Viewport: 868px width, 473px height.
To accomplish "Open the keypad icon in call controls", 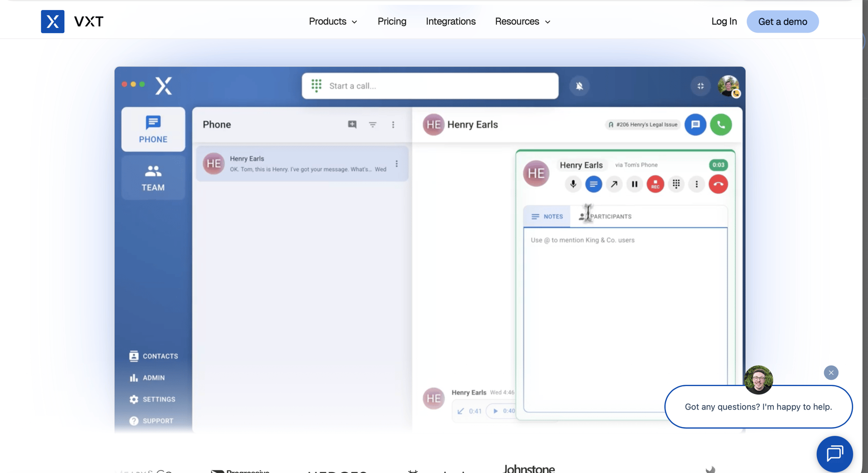I will [x=676, y=184].
